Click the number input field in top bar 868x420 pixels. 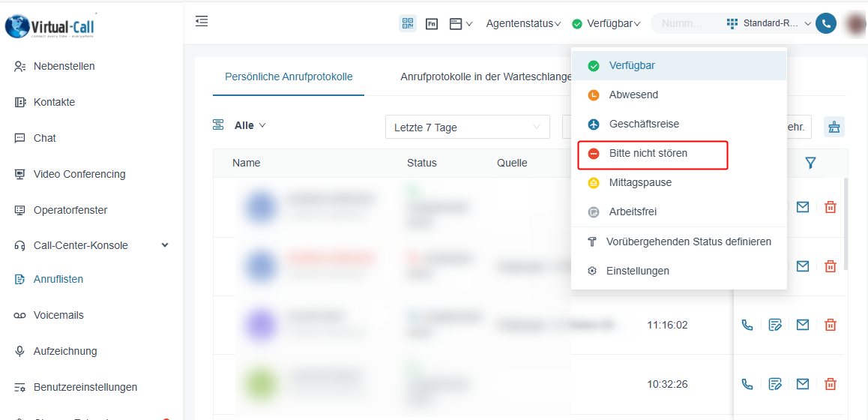(687, 23)
